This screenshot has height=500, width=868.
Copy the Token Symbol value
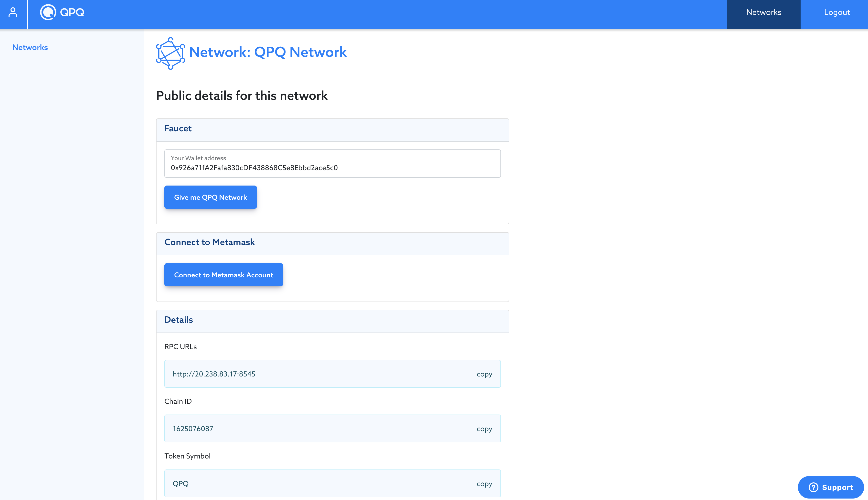[484, 483]
